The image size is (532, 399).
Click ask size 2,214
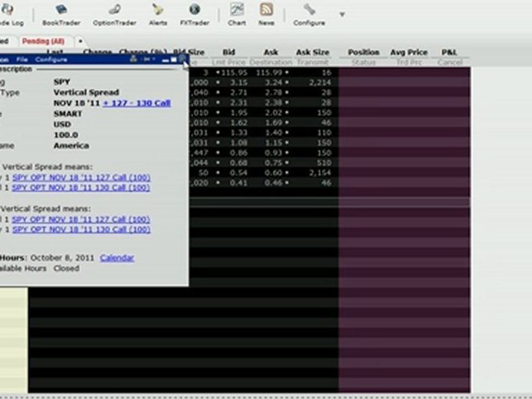[x=320, y=83]
